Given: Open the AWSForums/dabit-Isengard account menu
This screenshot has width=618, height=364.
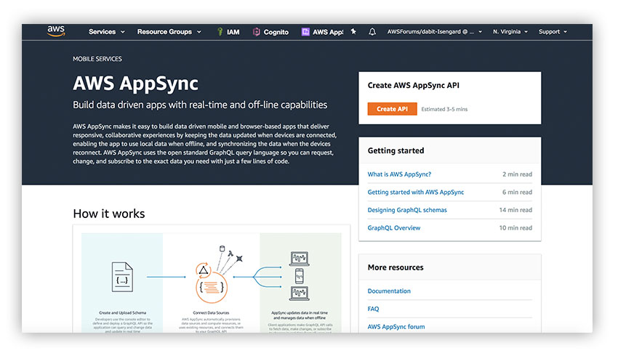Looking at the screenshot, I should pos(434,31).
